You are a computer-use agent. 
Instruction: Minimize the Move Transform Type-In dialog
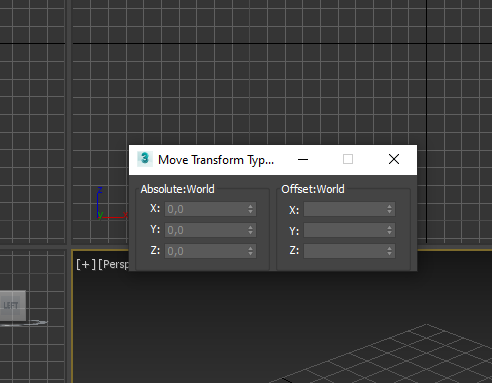303,159
